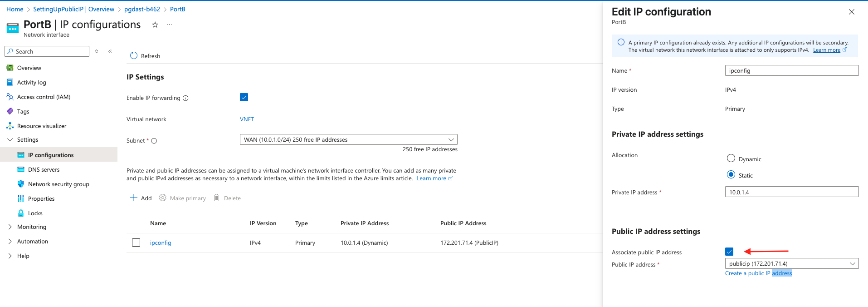This screenshot has width=868, height=307.
Task: Open DNS servers settings page
Action: pyautogui.click(x=44, y=170)
